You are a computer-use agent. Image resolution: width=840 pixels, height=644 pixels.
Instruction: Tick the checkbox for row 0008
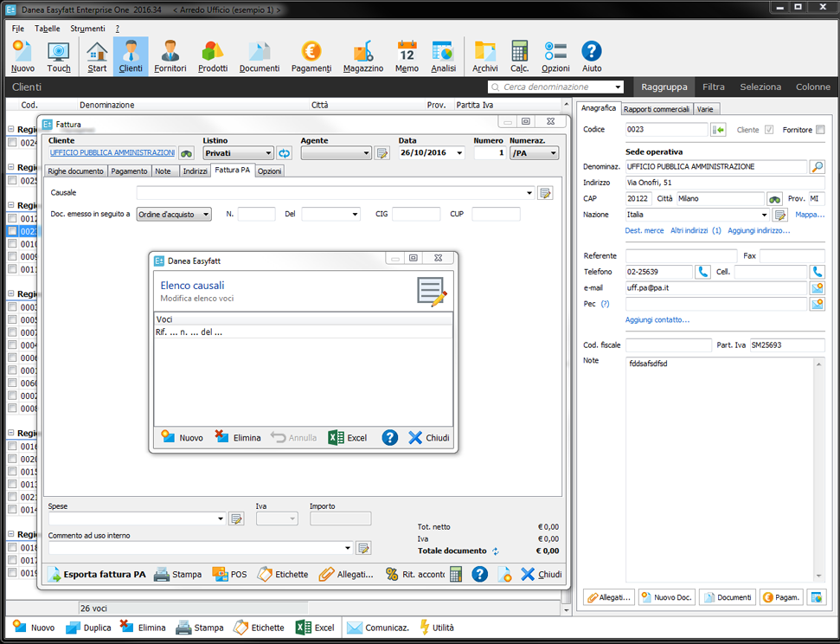(x=12, y=408)
